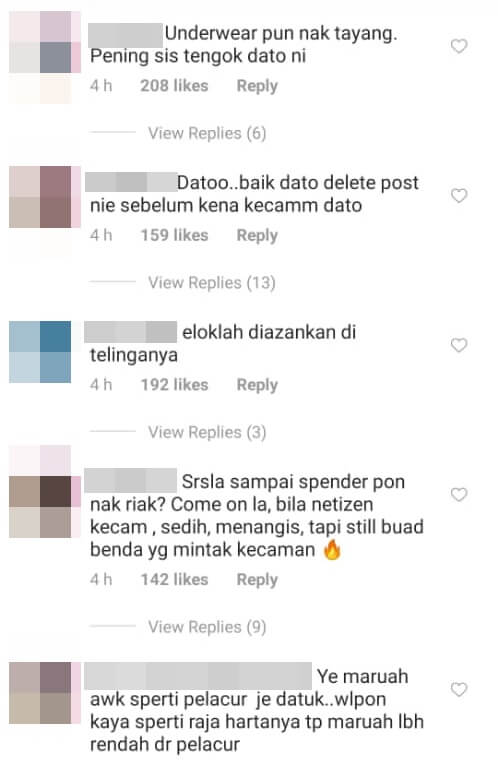The width and height of the screenshot is (498, 760).
Task: Open the 142 likes list
Action: [x=174, y=579]
